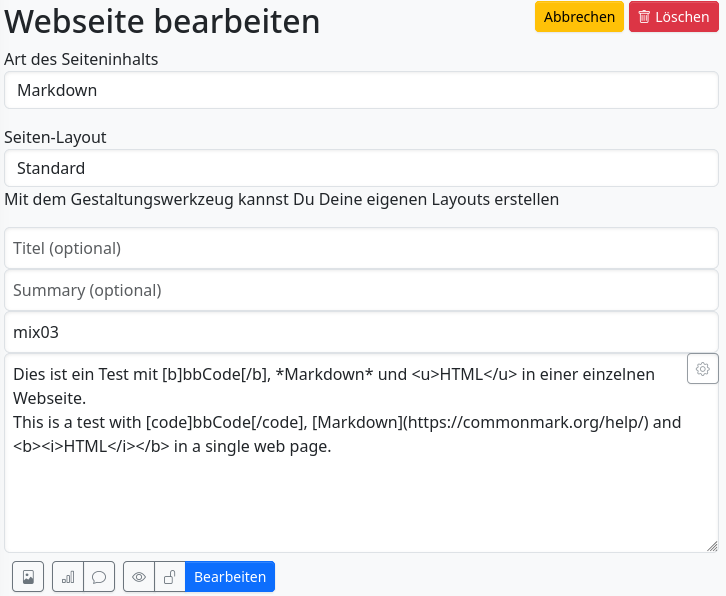Click the 'Webseite bearbeiten' heading
This screenshot has height=596, width=726.
(162, 21)
